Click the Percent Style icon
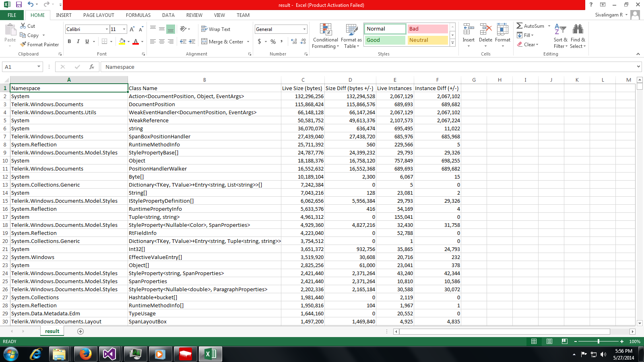 point(273,41)
